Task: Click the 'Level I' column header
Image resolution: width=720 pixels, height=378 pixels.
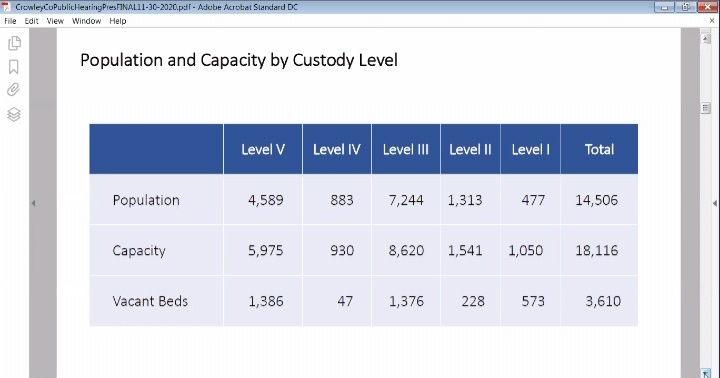Action: pos(530,149)
